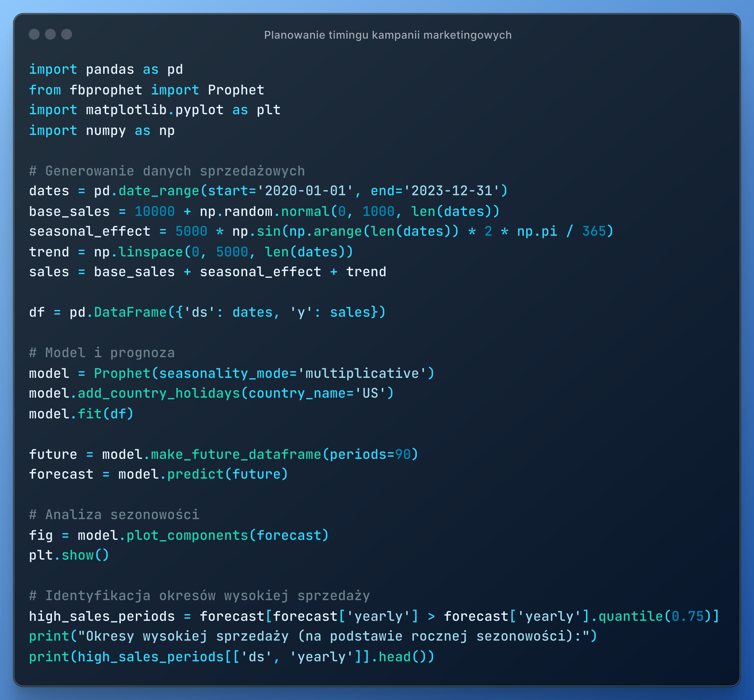Click the third gray window dot

(x=67, y=34)
